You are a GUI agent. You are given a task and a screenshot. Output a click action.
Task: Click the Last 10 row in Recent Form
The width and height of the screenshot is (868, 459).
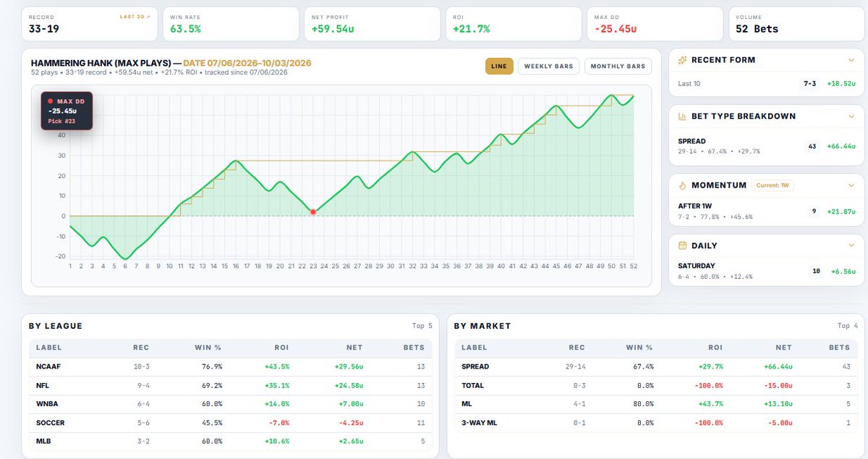pos(767,84)
